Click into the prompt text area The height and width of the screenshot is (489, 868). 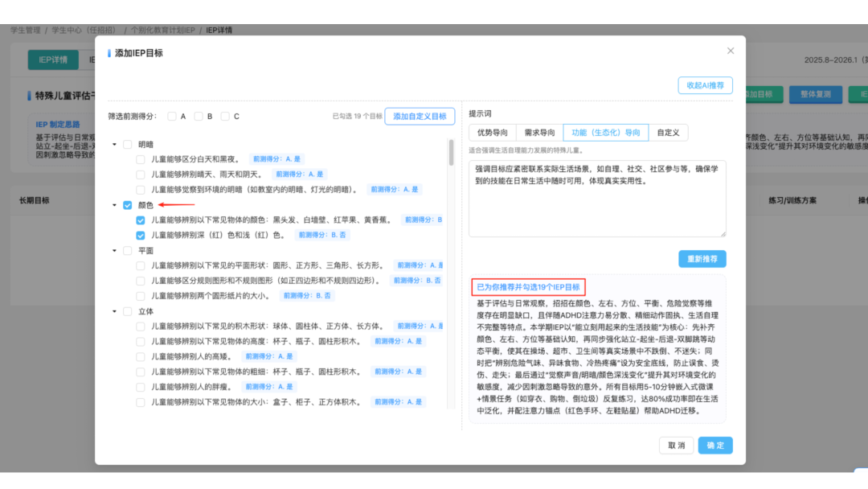597,199
